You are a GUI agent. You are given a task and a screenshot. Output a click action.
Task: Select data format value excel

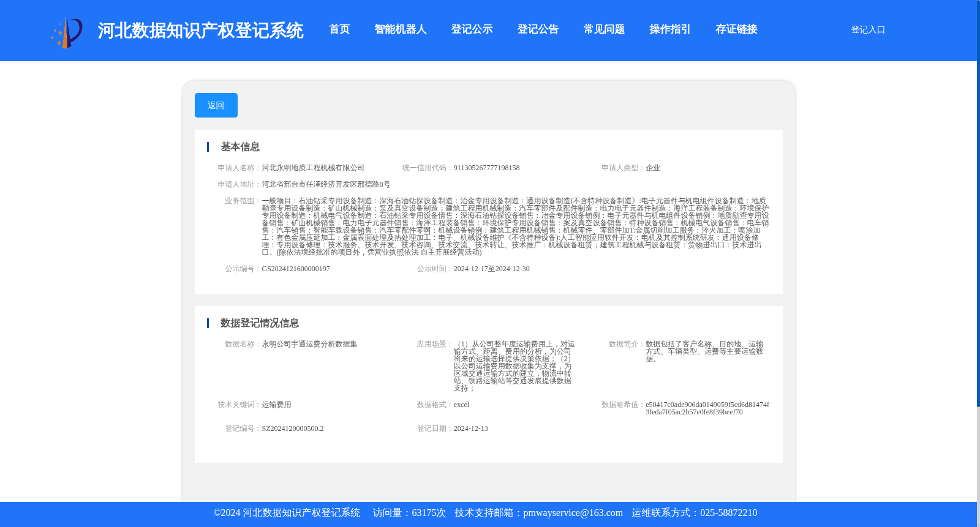click(461, 405)
